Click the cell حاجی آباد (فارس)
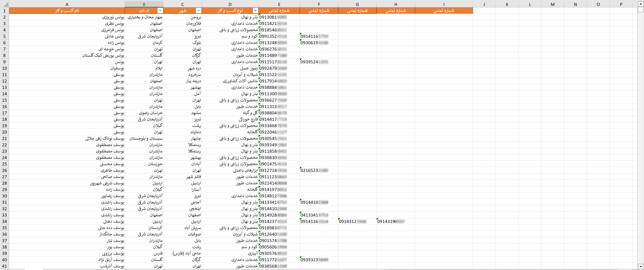 pos(182,253)
